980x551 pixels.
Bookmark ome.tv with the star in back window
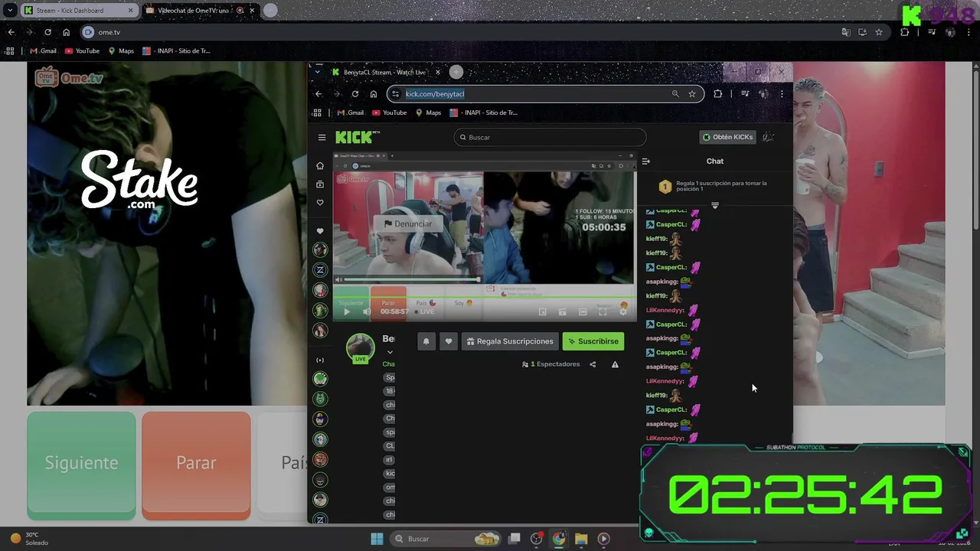point(879,32)
